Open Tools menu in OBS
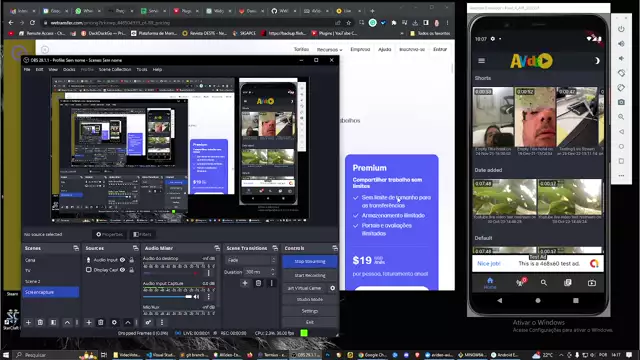This screenshot has height=360, width=640. tap(142, 69)
